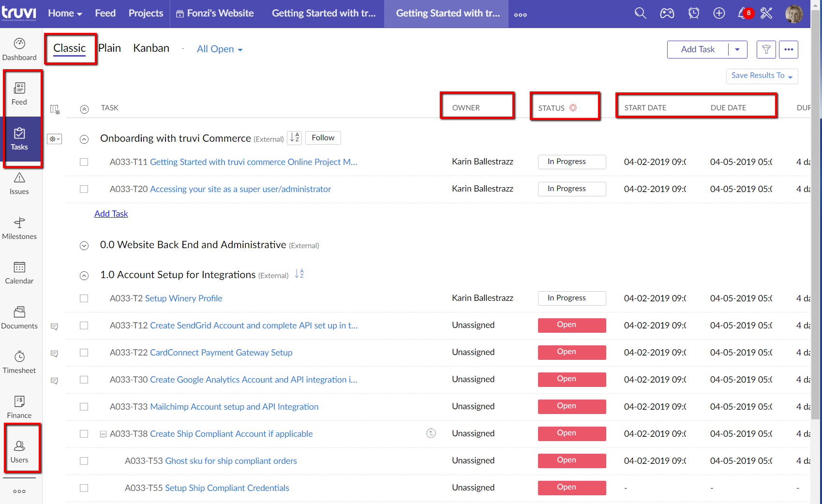Tick the checkbox for A033-T55

(x=84, y=488)
